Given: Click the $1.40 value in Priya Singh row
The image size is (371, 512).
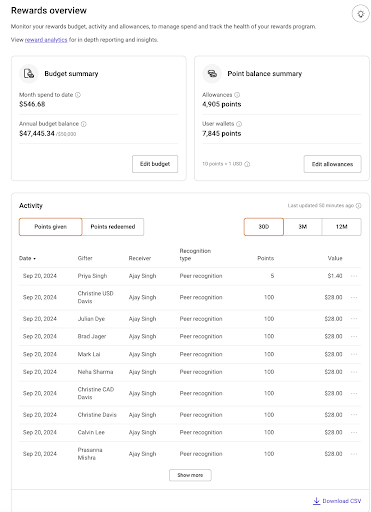Looking at the screenshot, I should [x=335, y=276].
